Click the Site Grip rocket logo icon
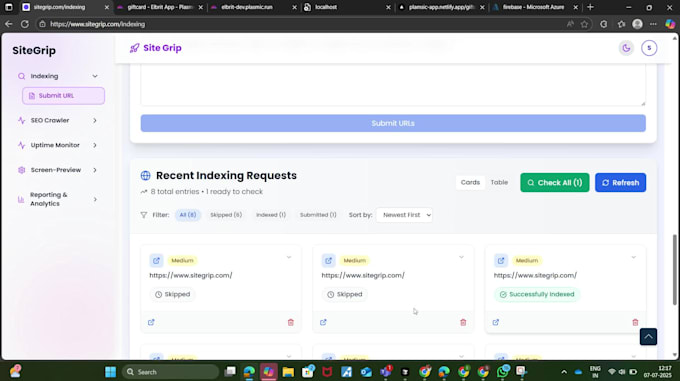 coord(134,48)
